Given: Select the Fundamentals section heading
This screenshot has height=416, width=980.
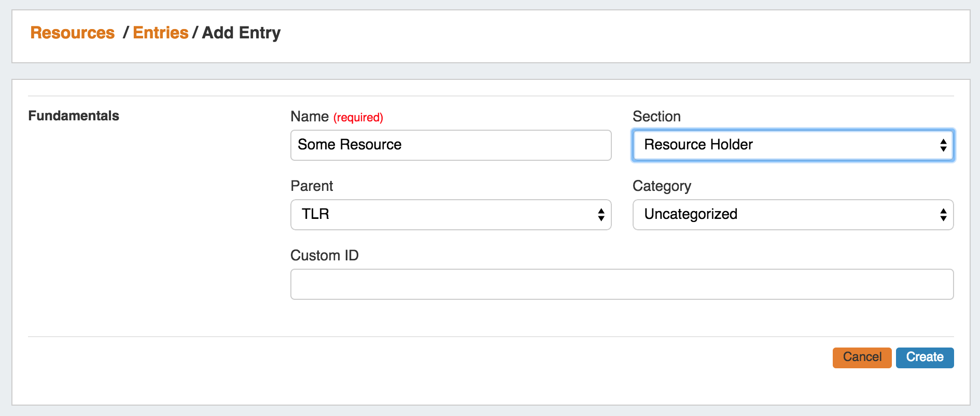Looking at the screenshot, I should coord(74,116).
